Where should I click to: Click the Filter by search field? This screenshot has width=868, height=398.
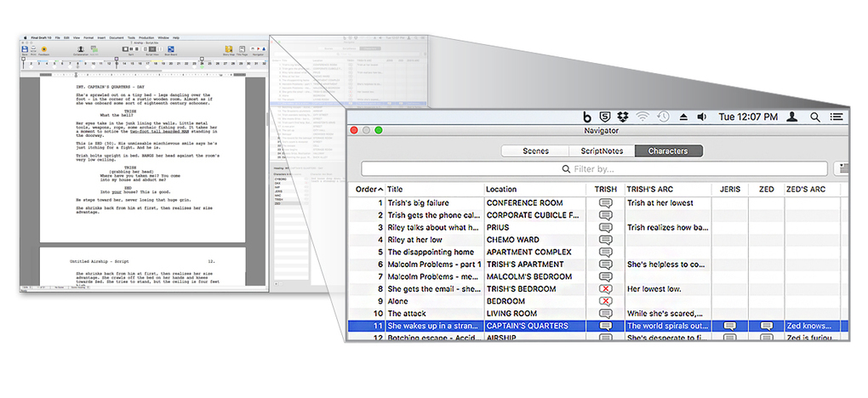(x=594, y=169)
